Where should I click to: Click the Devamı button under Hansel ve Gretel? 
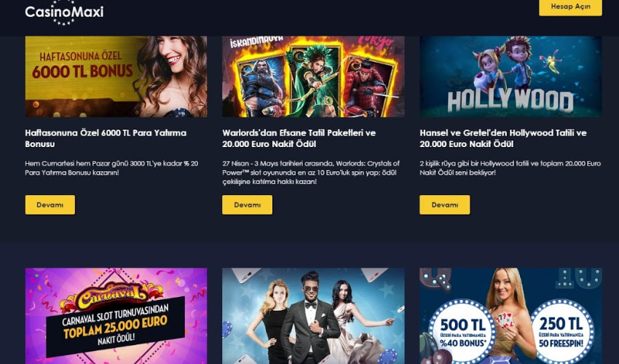445,205
